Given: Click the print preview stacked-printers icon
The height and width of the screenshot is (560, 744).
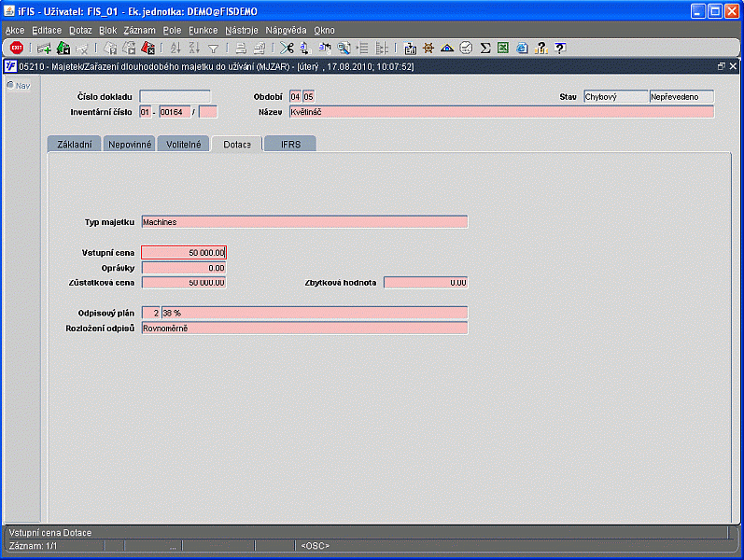Looking at the screenshot, I should 260,48.
